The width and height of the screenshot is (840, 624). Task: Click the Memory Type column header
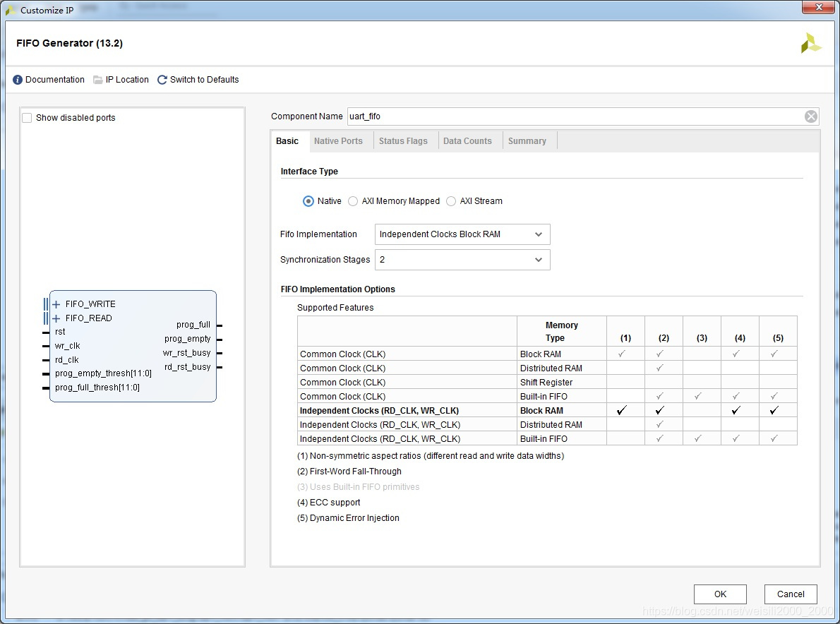(x=561, y=332)
